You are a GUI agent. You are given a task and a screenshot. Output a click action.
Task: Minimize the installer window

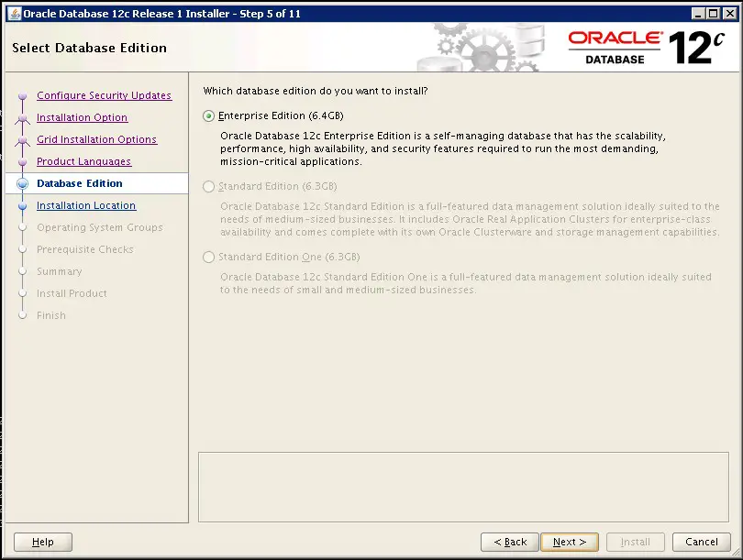(x=697, y=14)
